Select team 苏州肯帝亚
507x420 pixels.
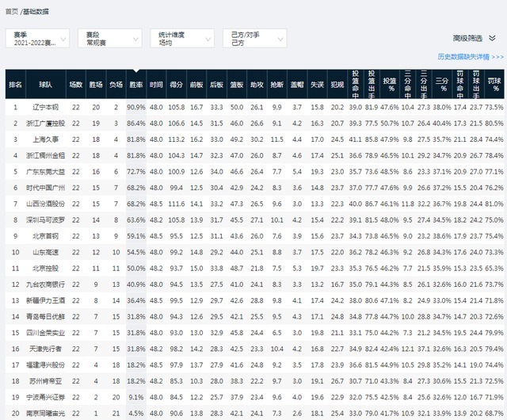(46, 381)
